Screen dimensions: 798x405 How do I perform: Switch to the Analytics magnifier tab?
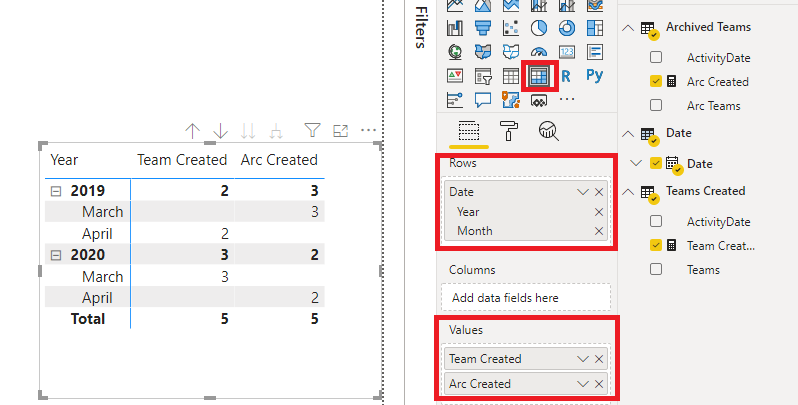tap(549, 131)
